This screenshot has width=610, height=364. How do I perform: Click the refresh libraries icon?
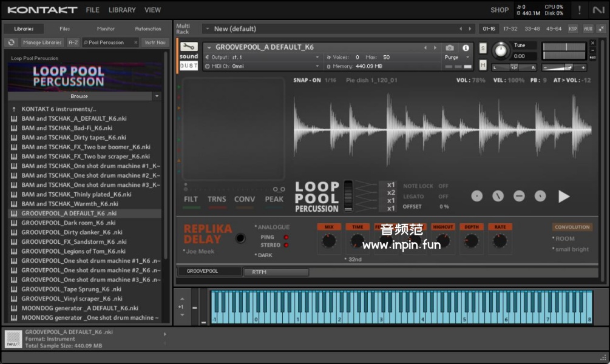coord(11,42)
